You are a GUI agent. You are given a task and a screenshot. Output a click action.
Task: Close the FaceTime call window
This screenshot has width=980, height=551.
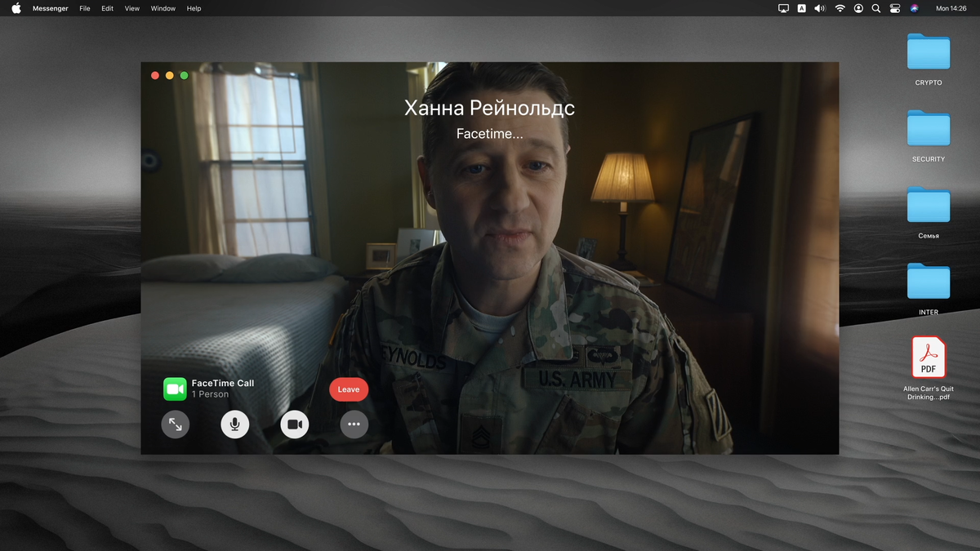(155, 75)
